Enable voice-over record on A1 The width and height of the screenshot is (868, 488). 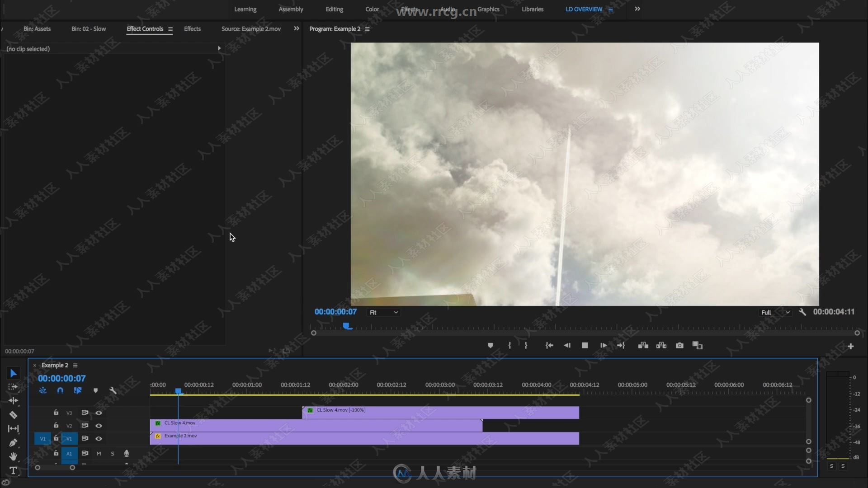pos(127,453)
